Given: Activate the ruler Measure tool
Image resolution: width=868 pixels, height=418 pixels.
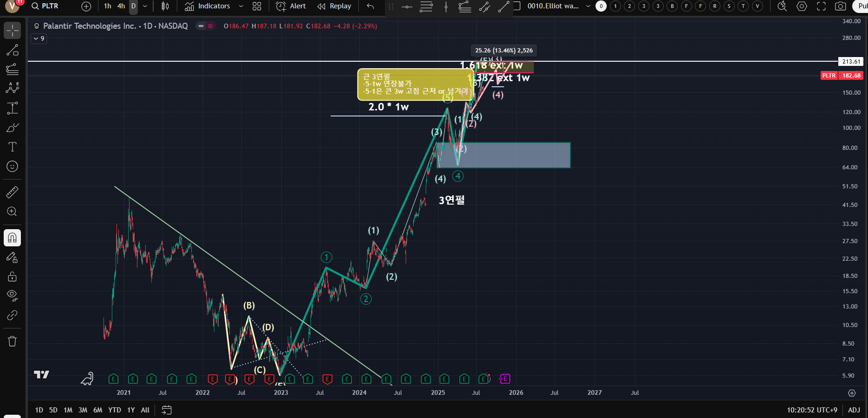Looking at the screenshot, I should 13,192.
